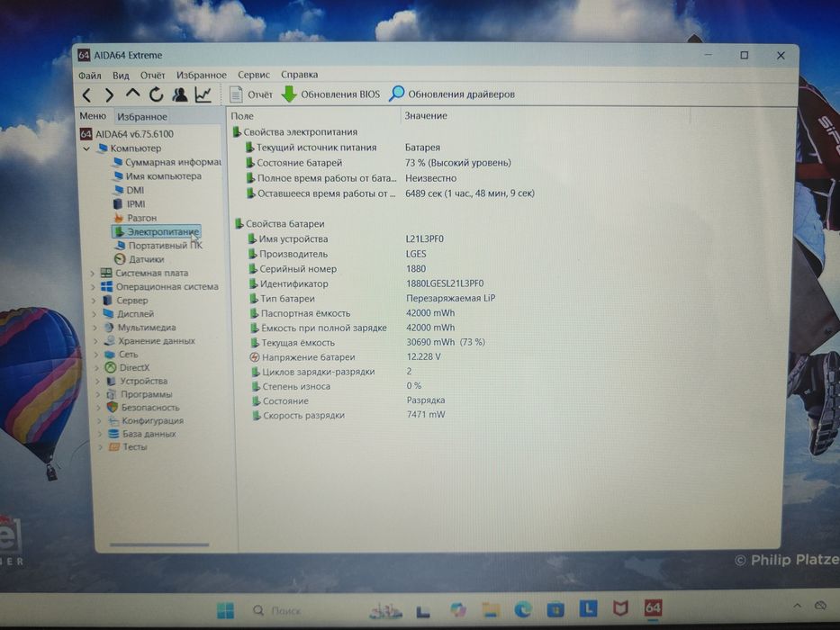Select the Паспортная ёмкость row
Screen dimensions: 840x630
click(x=353, y=313)
